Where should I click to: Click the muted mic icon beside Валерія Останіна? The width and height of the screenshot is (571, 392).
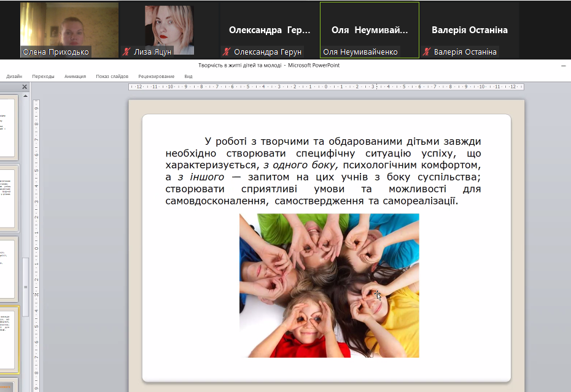[427, 52]
